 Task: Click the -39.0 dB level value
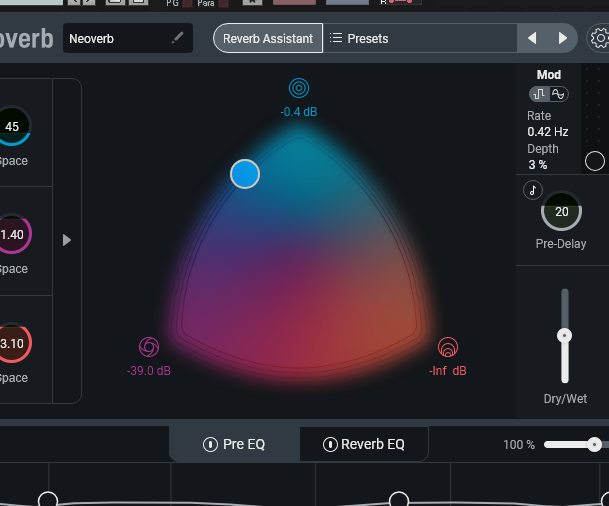click(149, 371)
